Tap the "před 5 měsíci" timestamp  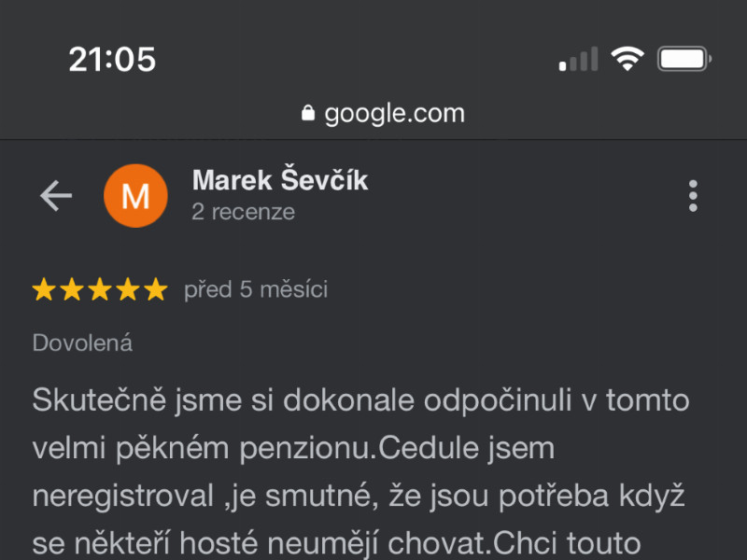click(256, 289)
